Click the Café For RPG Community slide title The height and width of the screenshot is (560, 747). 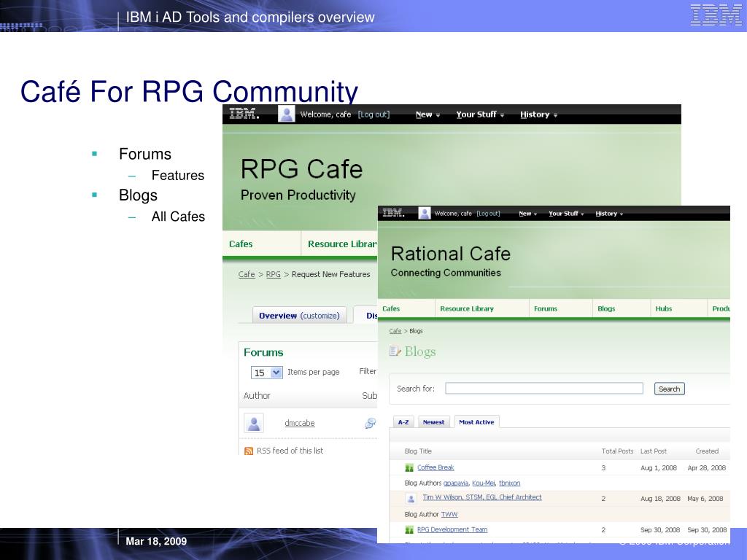189,91
